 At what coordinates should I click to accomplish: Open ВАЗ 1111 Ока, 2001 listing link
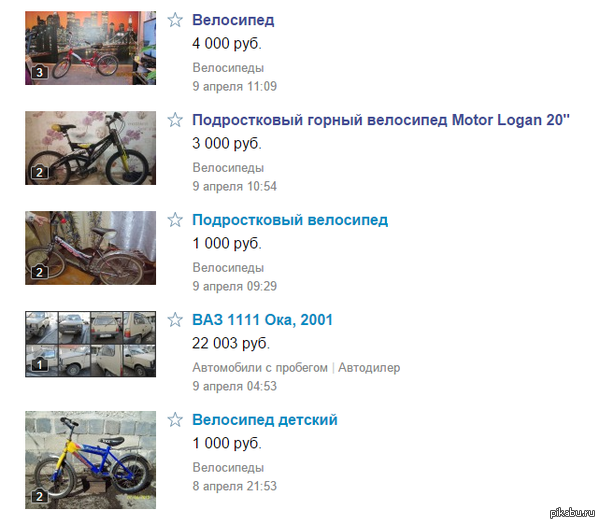pyautogui.click(x=262, y=320)
